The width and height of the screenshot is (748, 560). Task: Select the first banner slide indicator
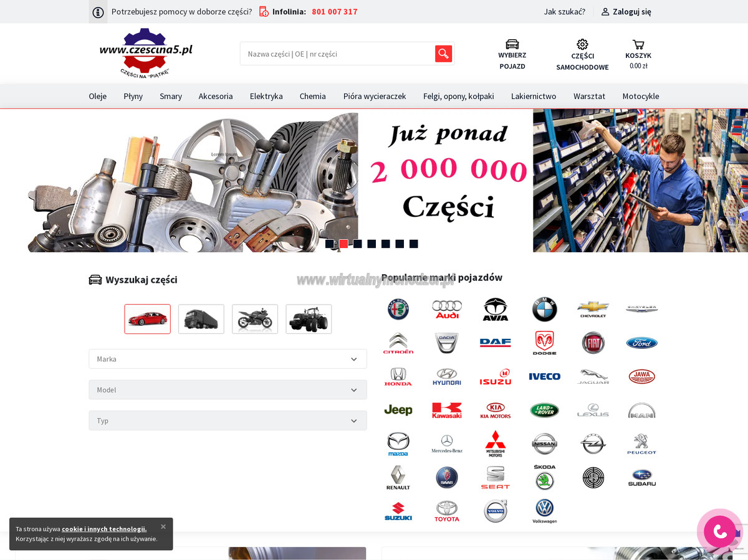point(330,244)
